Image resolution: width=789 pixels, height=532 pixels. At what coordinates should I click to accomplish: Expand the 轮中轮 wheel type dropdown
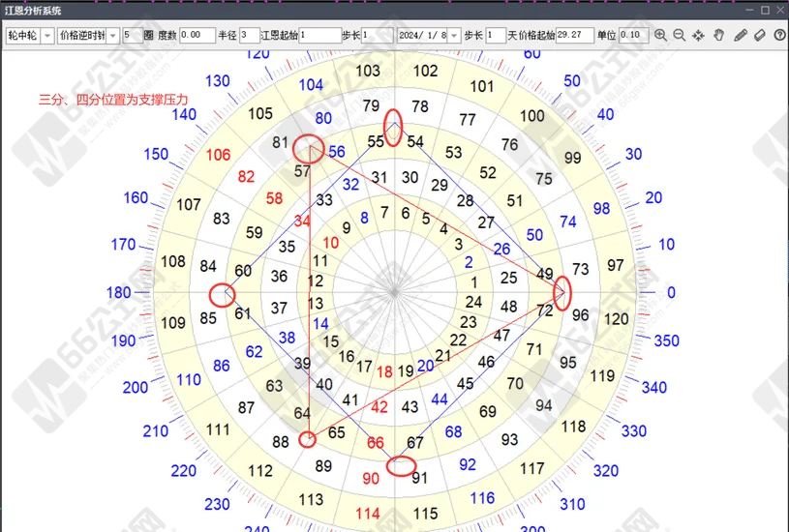[x=47, y=35]
